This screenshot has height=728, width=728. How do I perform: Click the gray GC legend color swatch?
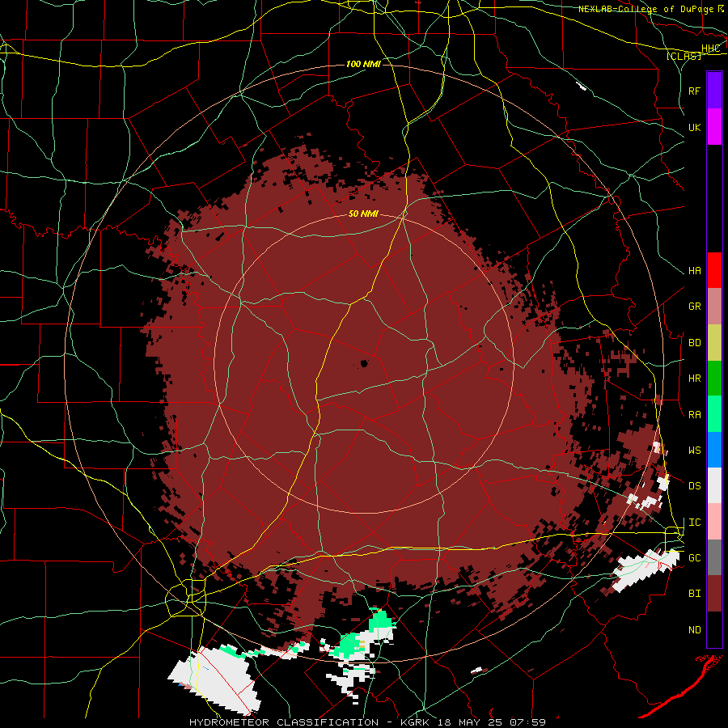714,557
